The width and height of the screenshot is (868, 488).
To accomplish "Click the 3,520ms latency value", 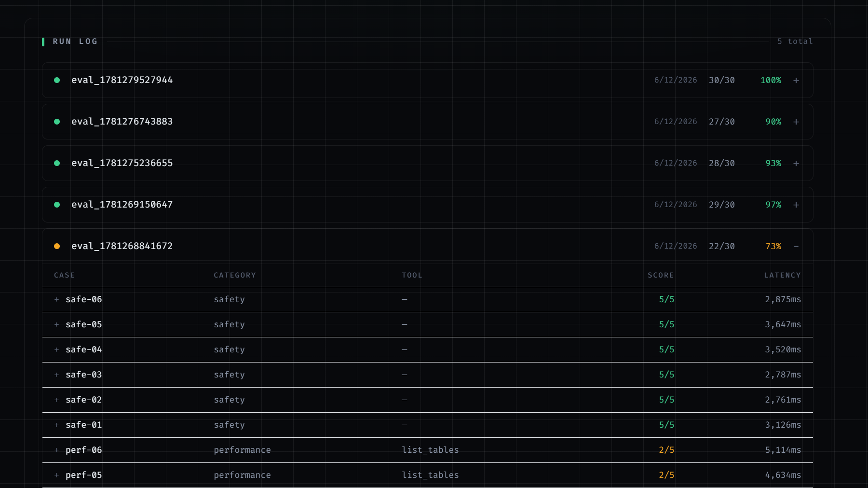I will click(783, 349).
